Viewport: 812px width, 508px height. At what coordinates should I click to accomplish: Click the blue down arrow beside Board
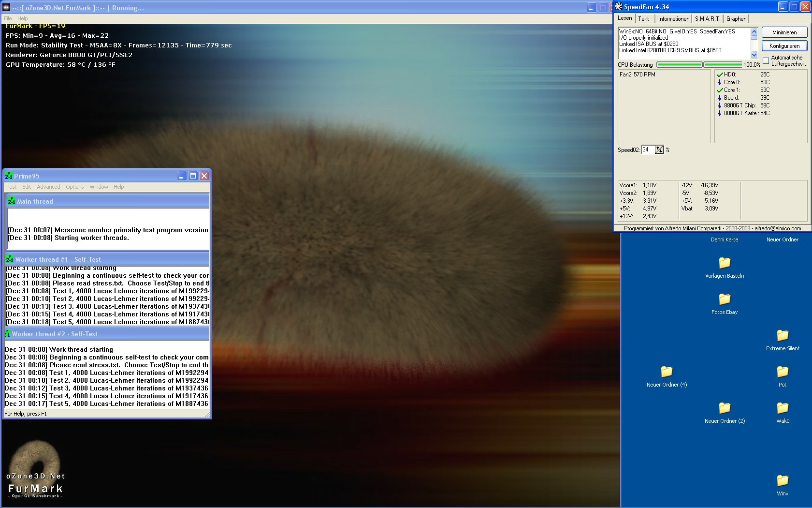pos(720,98)
